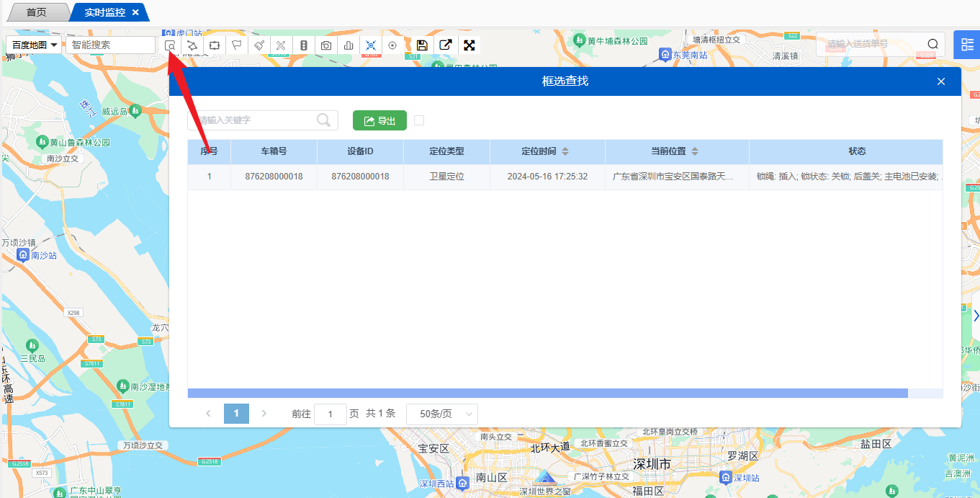Select the rectangle area tool icon
980x498 pixels.
pyautogui.click(x=215, y=45)
